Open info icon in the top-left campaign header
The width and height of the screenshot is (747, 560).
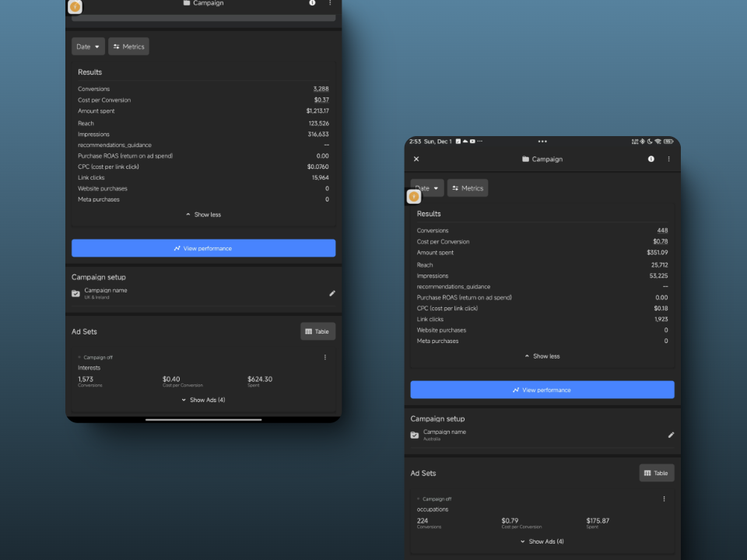[312, 3]
